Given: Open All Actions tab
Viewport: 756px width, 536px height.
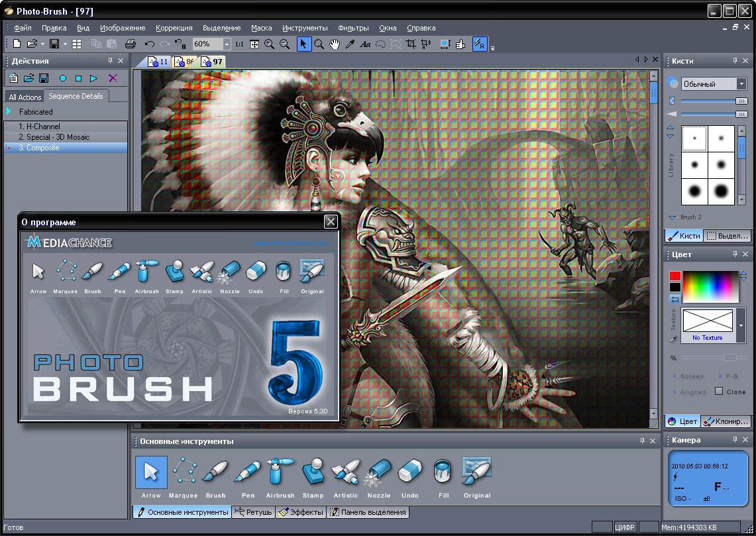Looking at the screenshot, I should click(x=25, y=97).
